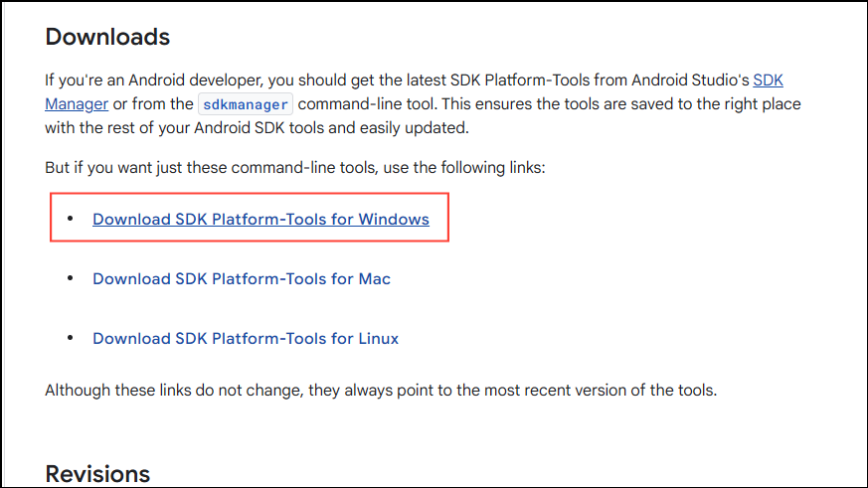
Task: Click the sentence starting 'But if you want'
Action: pos(294,168)
